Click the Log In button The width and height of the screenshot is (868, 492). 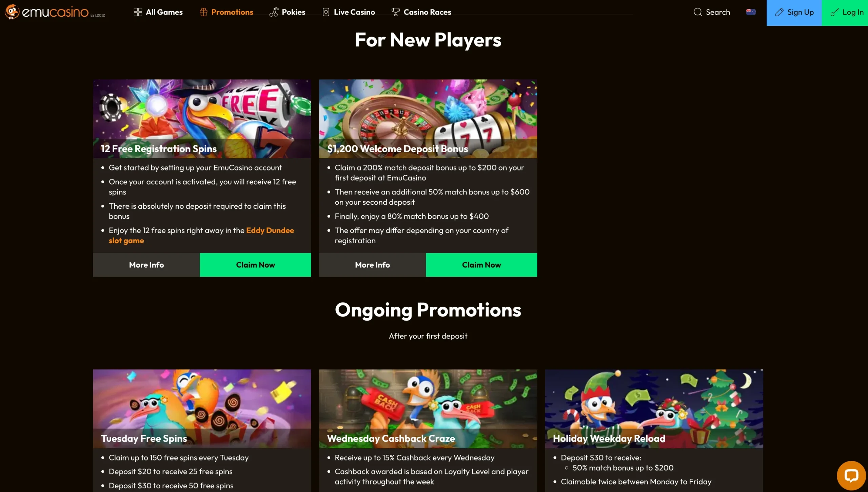(x=845, y=13)
